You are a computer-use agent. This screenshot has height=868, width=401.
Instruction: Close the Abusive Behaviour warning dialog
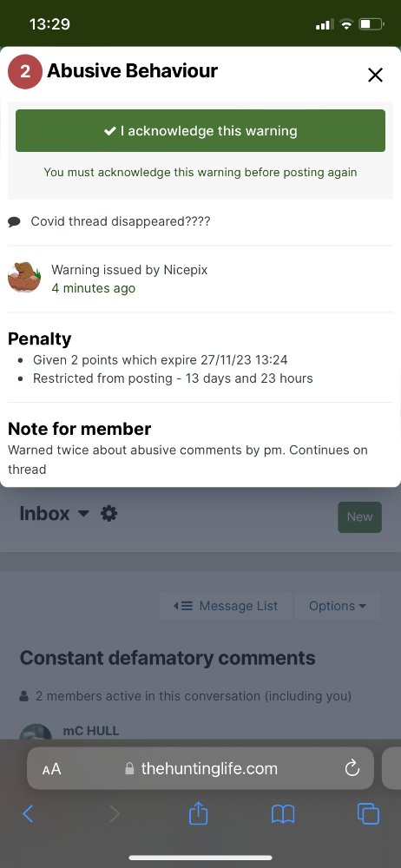point(376,75)
